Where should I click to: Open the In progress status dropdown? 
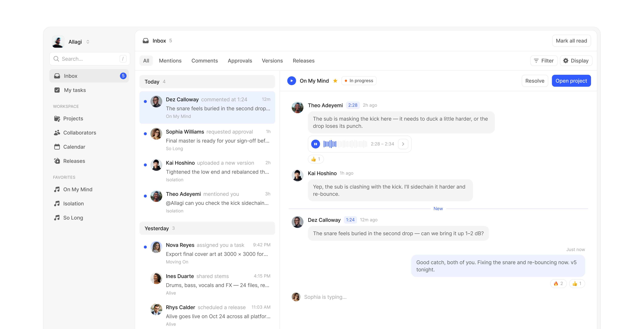coord(359,81)
